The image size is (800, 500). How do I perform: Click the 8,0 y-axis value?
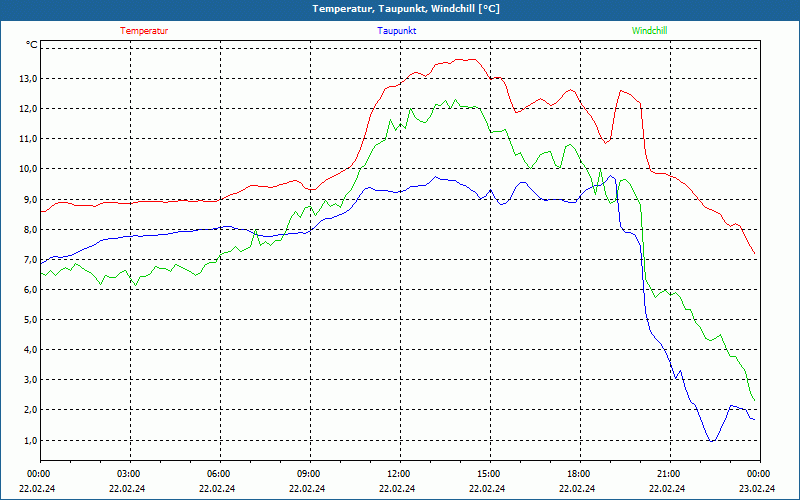click(x=31, y=230)
